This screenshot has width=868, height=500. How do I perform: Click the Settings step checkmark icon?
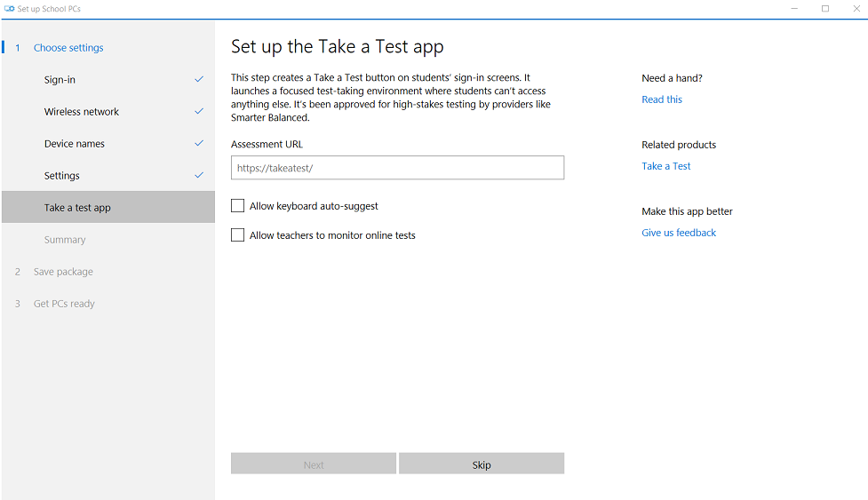[x=199, y=175]
